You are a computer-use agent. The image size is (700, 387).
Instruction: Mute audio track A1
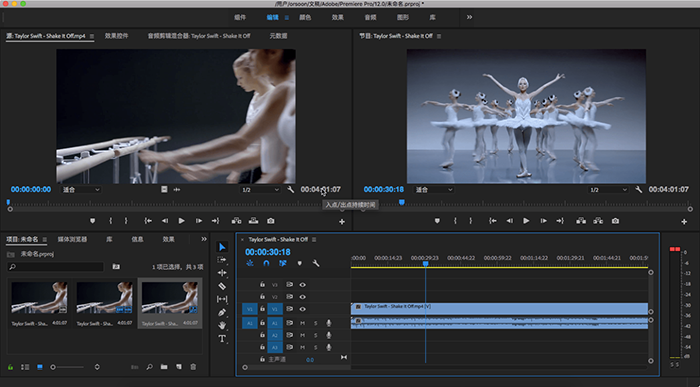pos(302,323)
